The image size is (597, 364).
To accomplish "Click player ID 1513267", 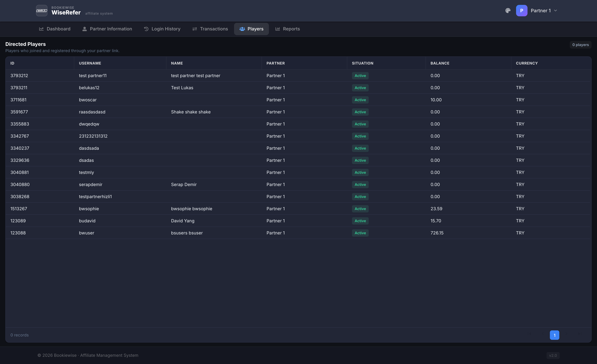I will point(19,209).
